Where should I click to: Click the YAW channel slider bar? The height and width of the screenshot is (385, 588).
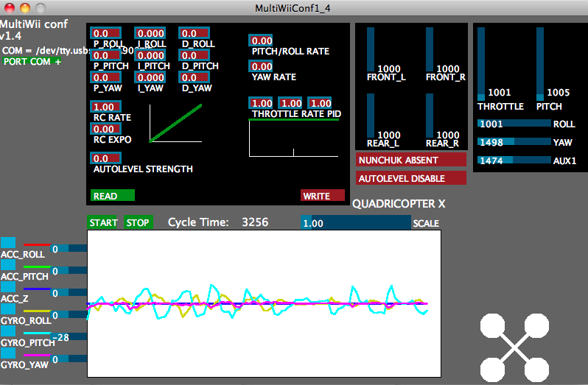coord(514,142)
